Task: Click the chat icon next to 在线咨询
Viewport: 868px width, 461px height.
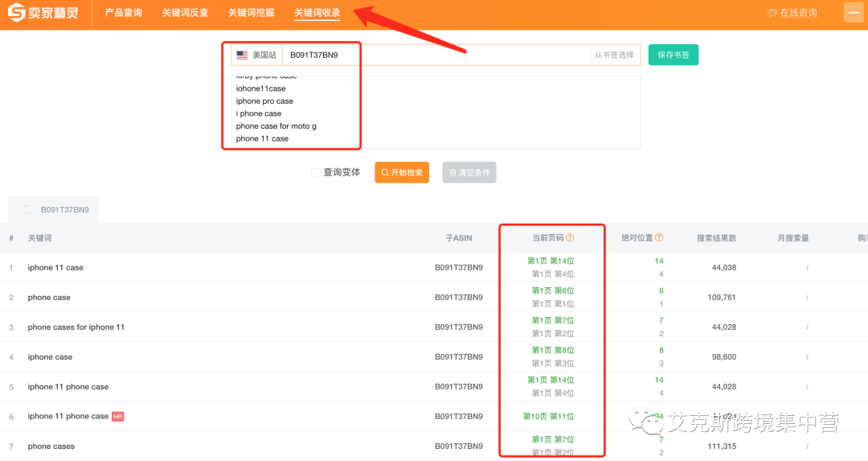Action: [772, 13]
